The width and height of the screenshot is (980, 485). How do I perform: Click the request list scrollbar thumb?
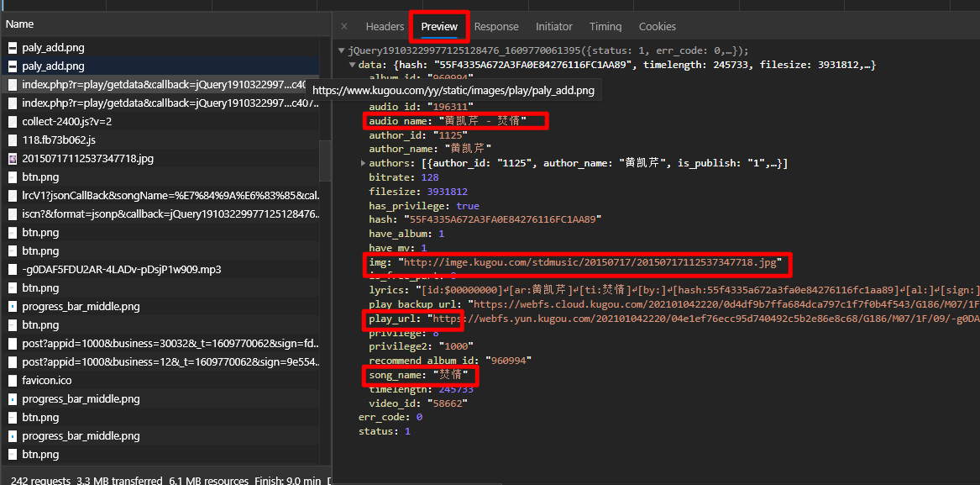pyautogui.click(x=325, y=161)
